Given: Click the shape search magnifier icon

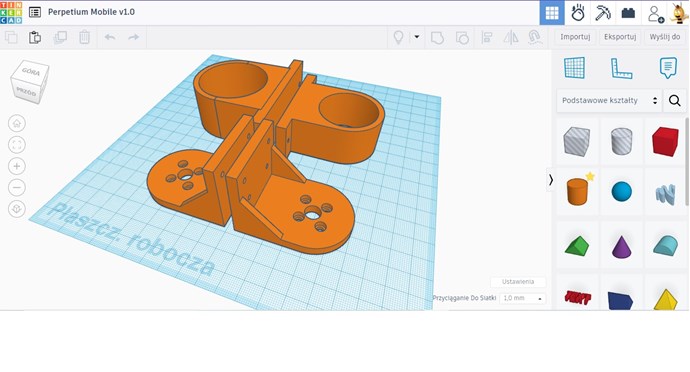Looking at the screenshot, I should point(675,101).
